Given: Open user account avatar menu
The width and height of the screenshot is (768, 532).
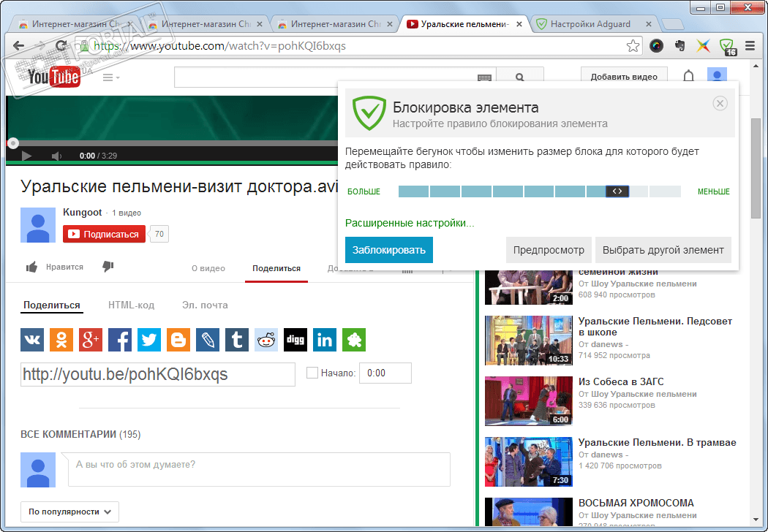Looking at the screenshot, I should coord(717,75).
